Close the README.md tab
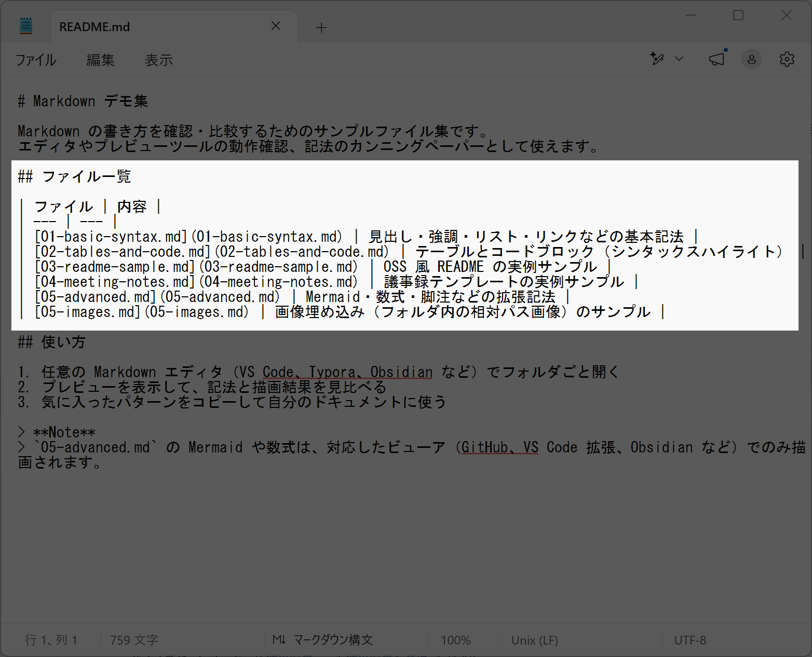Screen dimensions: 812x657 276,26
